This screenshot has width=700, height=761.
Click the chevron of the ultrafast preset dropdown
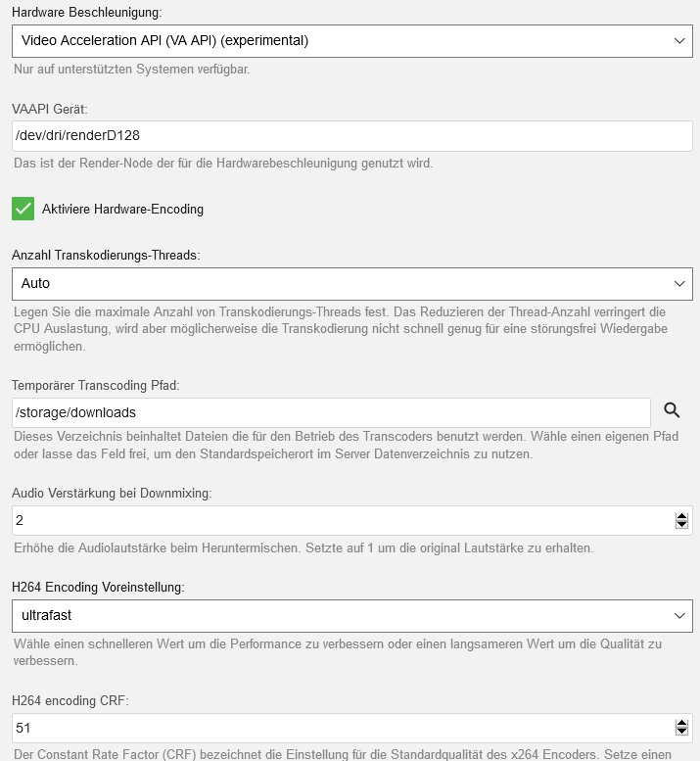pyautogui.click(x=679, y=616)
